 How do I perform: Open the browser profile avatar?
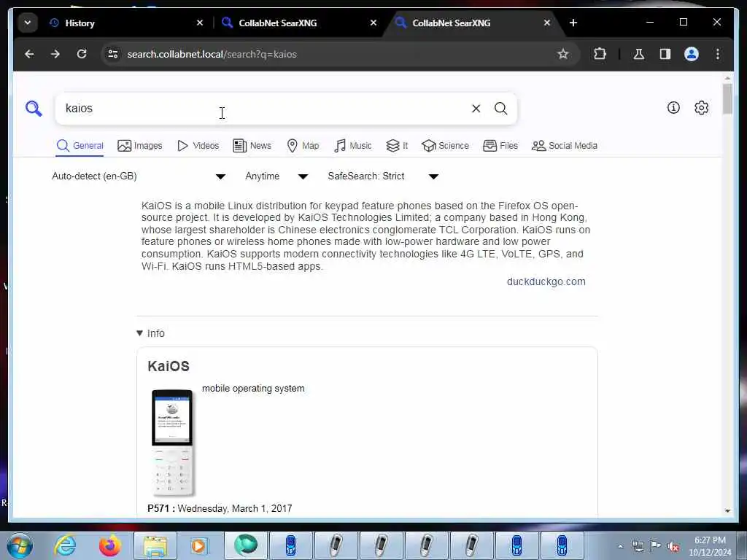[x=692, y=54]
